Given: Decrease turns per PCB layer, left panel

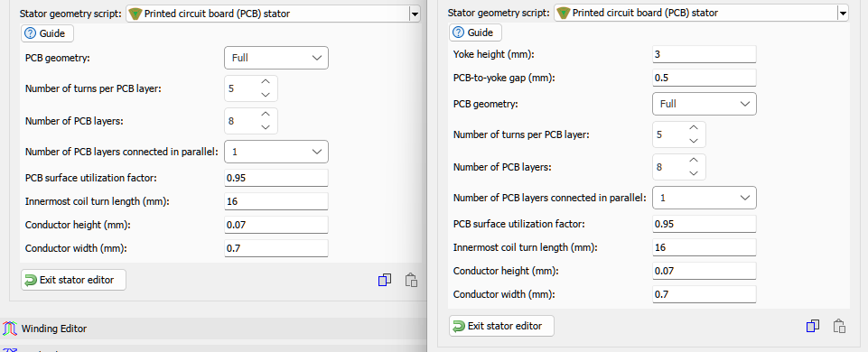Looking at the screenshot, I should coord(266,95).
